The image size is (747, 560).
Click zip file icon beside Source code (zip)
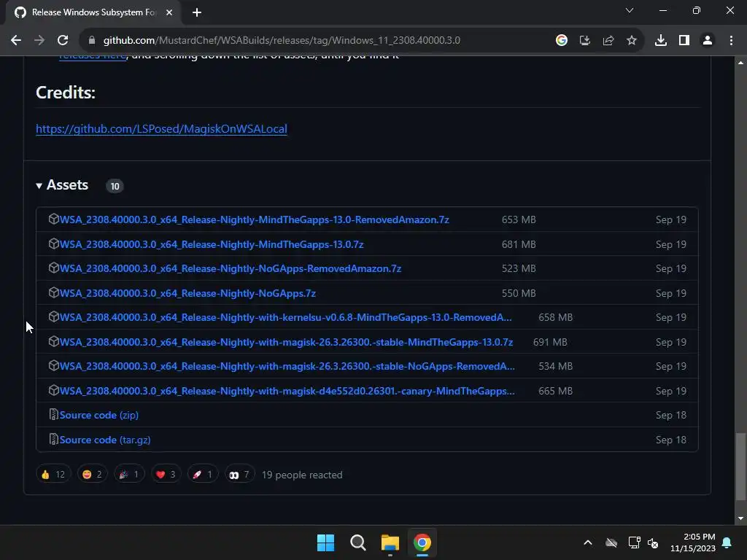click(x=54, y=414)
